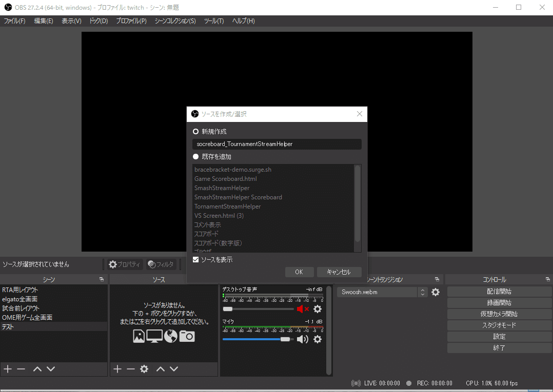Open 設定 from the controls panel
The height and width of the screenshot is (392, 553).
[x=499, y=337]
